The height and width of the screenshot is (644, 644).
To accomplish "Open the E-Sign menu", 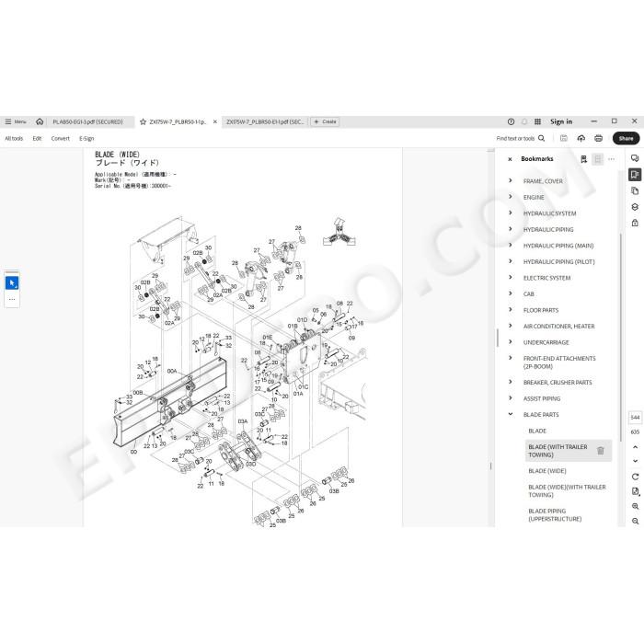I will (x=86, y=138).
